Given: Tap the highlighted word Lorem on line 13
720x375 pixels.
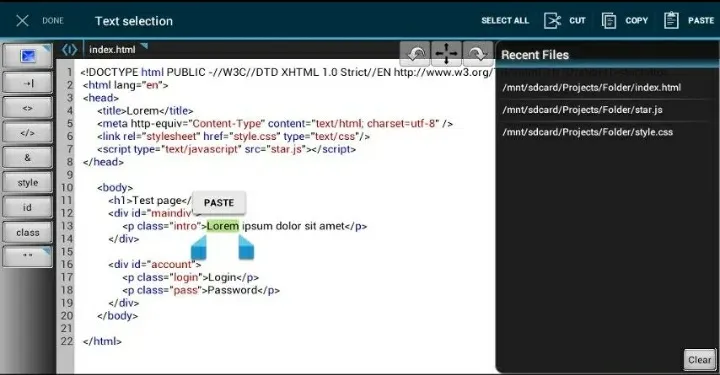Looking at the screenshot, I should click(x=223, y=226).
